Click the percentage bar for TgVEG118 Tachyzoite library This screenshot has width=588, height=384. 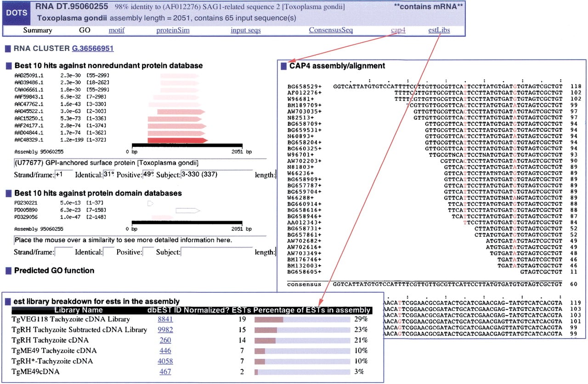point(302,319)
